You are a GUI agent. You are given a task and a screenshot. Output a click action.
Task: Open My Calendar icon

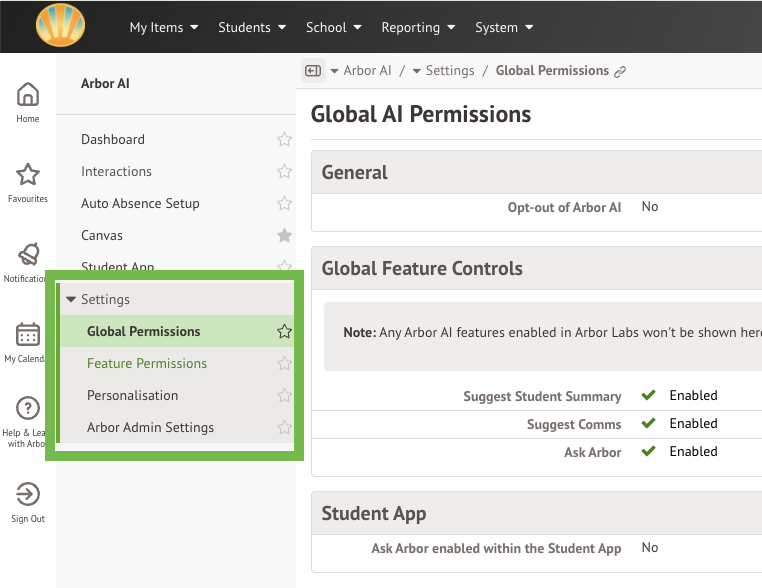coord(28,335)
